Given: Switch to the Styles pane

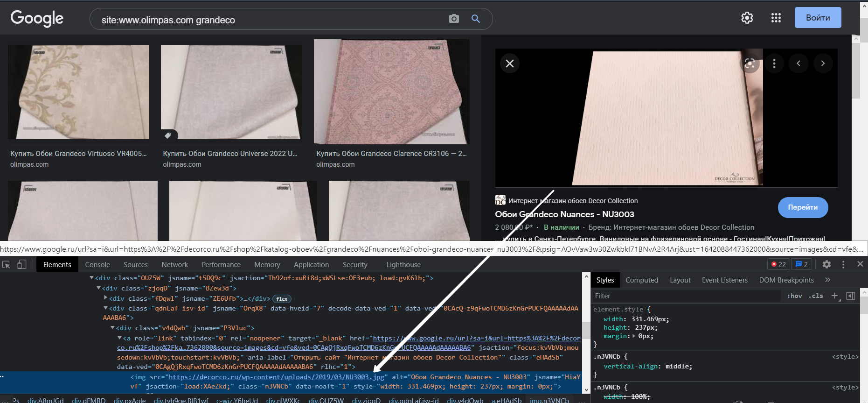Looking at the screenshot, I should tap(605, 280).
